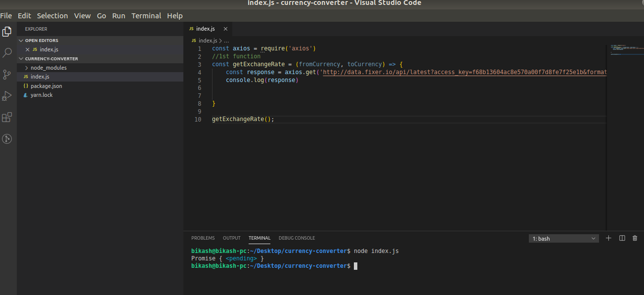
Task: Open Source Control view in activity bar
Action: 7,74
